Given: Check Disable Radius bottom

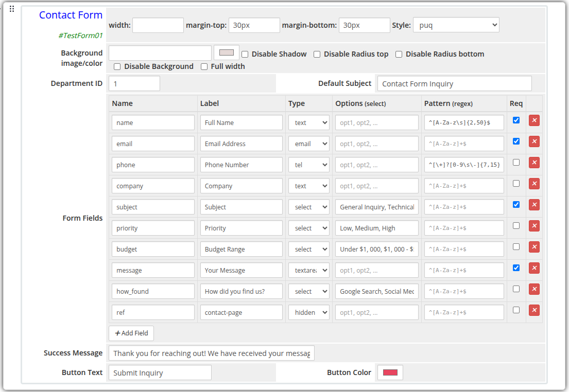Looking at the screenshot, I should (x=399, y=55).
